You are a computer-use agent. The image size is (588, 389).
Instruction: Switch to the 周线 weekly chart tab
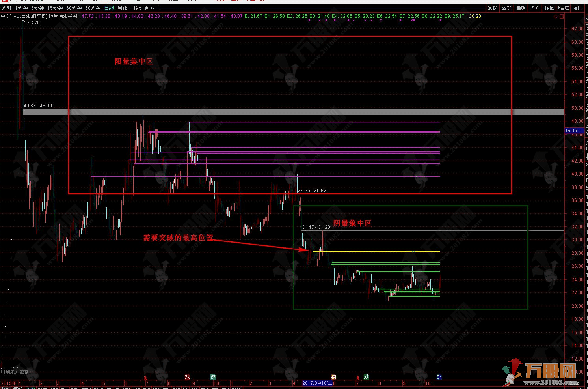click(123, 8)
